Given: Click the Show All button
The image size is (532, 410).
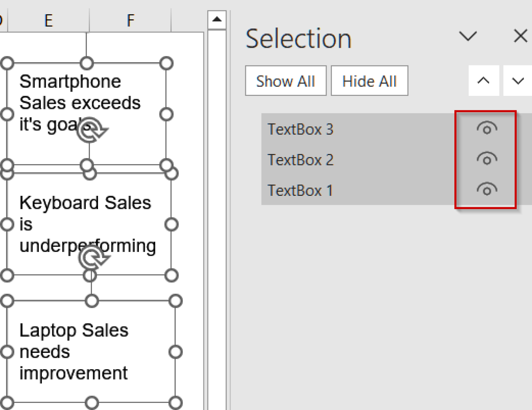Looking at the screenshot, I should click(x=285, y=81).
